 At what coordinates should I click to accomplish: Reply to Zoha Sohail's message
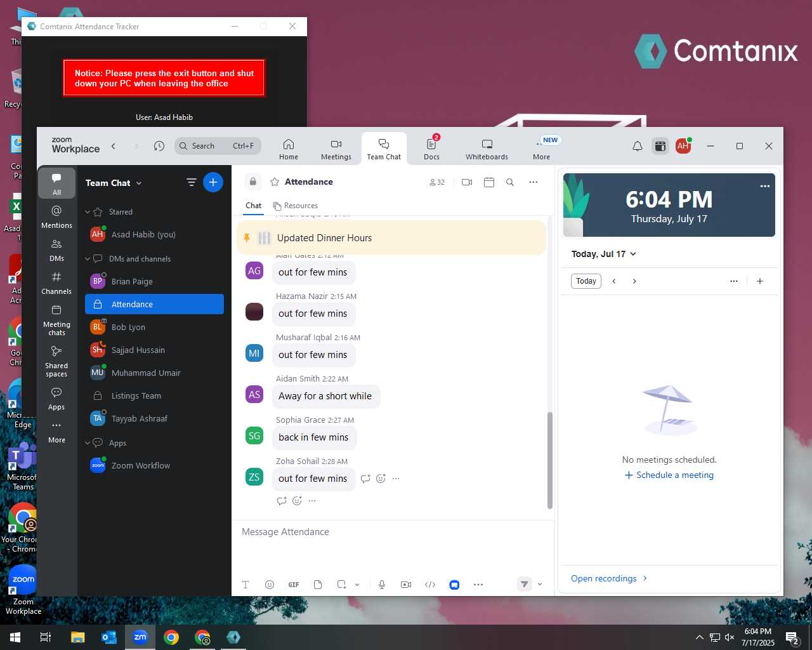click(365, 479)
